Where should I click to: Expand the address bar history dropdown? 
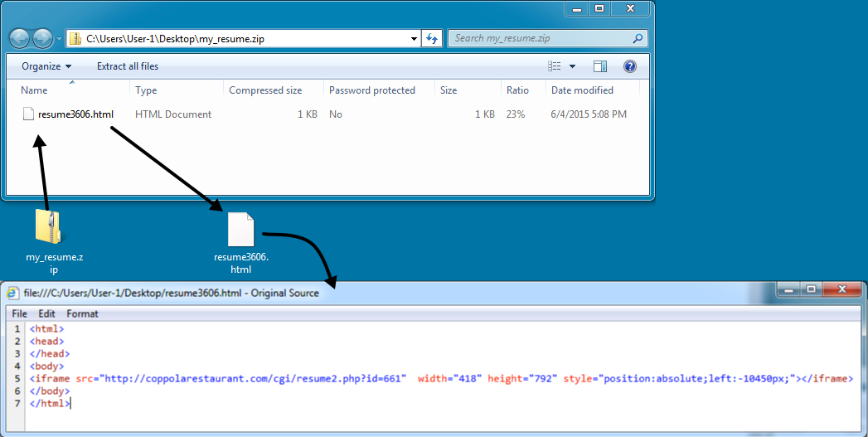click(415, 38)
